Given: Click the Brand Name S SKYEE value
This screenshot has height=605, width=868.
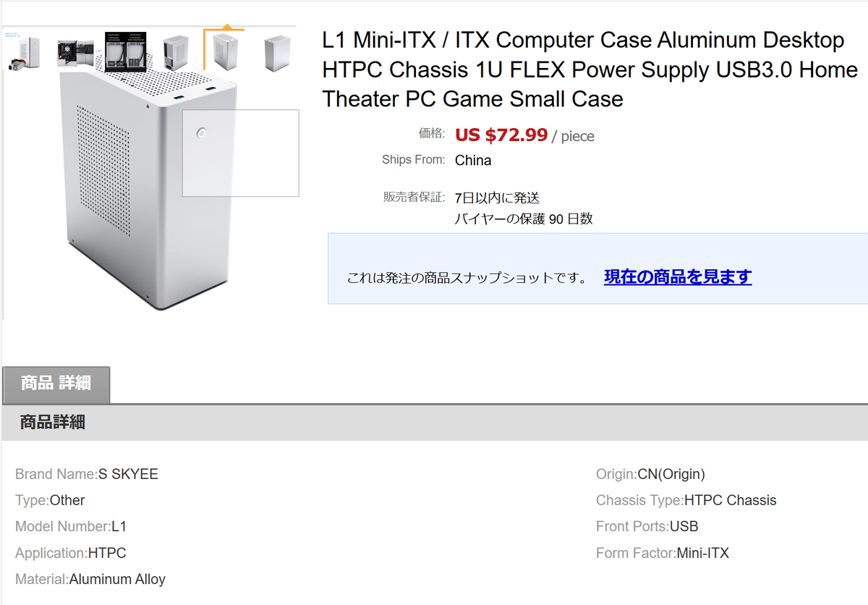Looking at the screenshot, I should point(128,474).
